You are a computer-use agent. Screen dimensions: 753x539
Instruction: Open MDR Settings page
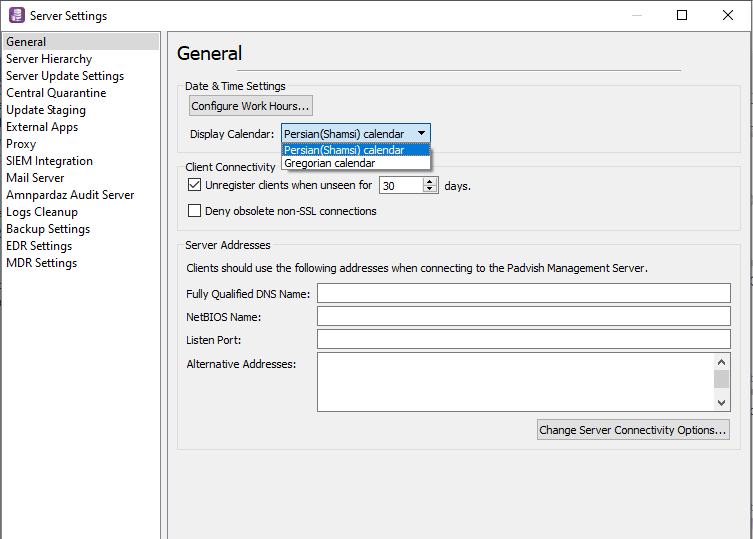click(x=41, y=263)
